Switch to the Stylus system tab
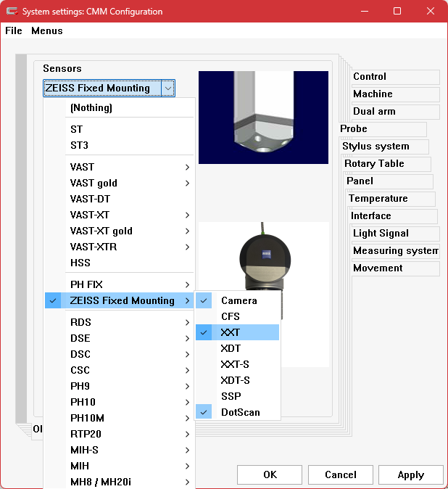The image size is (448, 489). coord(385,147)
